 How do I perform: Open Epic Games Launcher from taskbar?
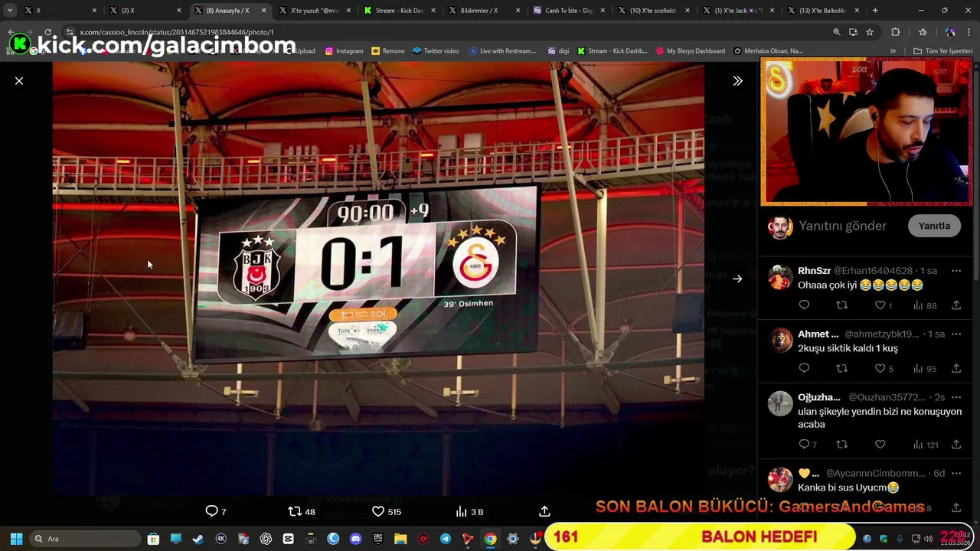378,539
